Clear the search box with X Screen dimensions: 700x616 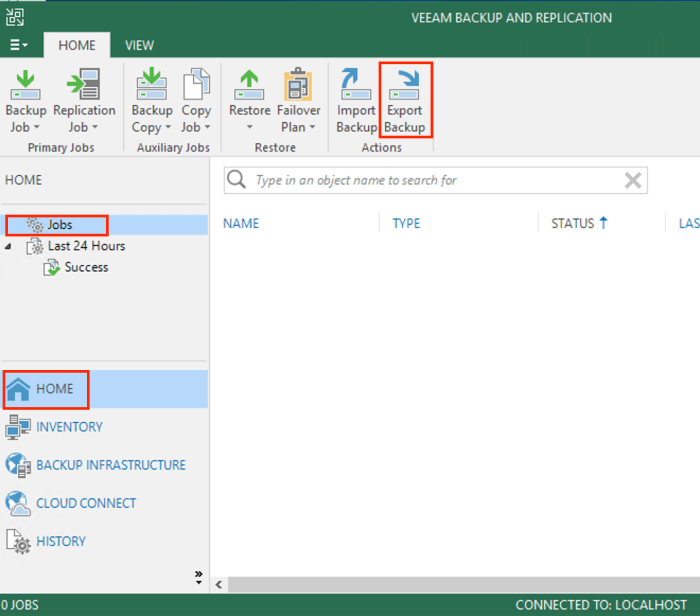(633, 180)
